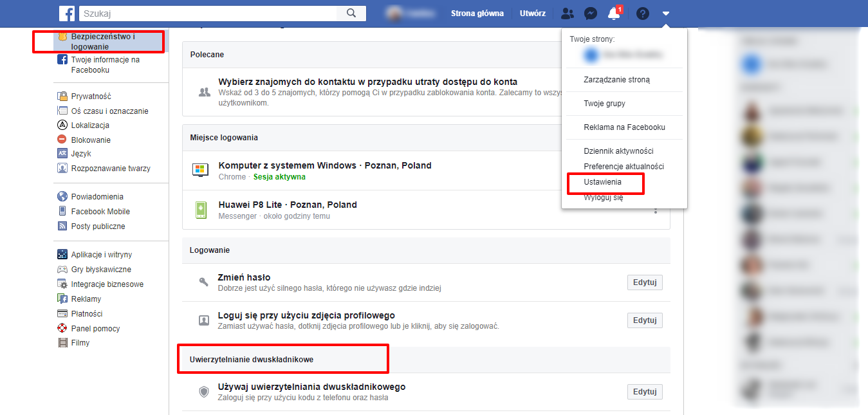Click the key icon beside Zmień hasło

[204, 282]
